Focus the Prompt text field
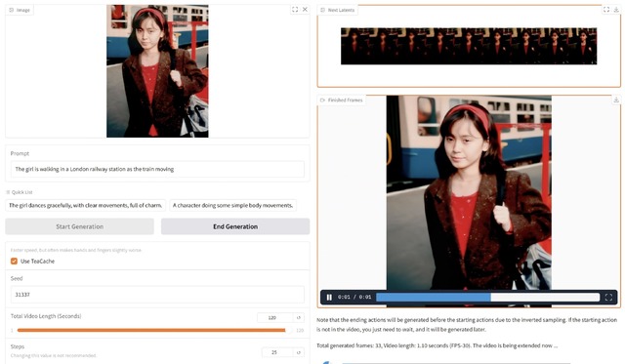The height and width of the screenshot is (364, 625). [x=157, y=169]
